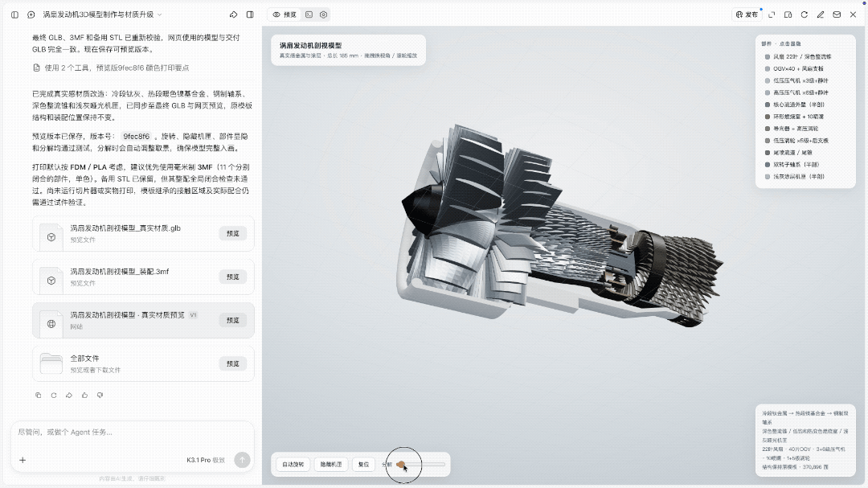
Task: Toggle 自动旋转 auto-rotate button
Action: pyautogui.click(x=293, y=464)
